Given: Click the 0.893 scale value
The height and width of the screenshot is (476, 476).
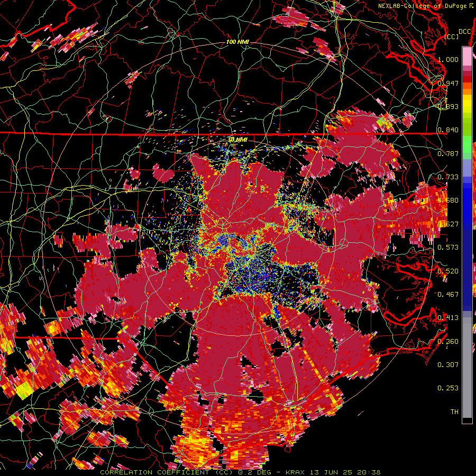Looking at the screenshot, I should (448, 106).
